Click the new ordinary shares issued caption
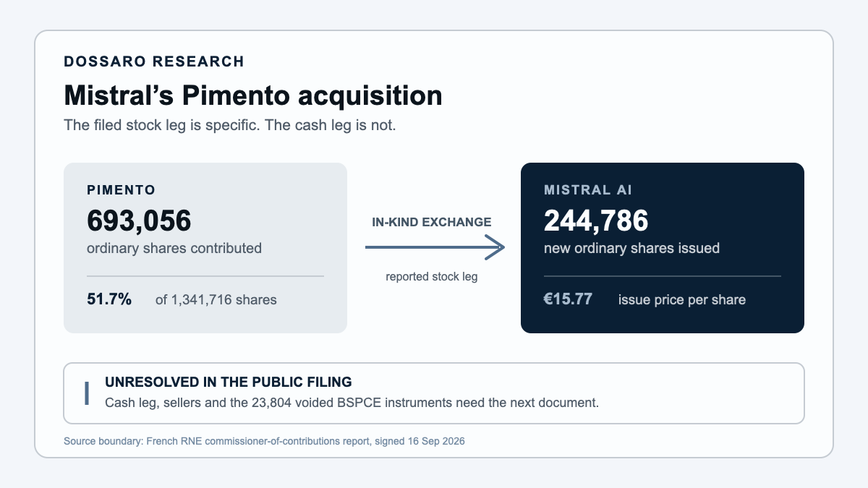 pos(631,248)
